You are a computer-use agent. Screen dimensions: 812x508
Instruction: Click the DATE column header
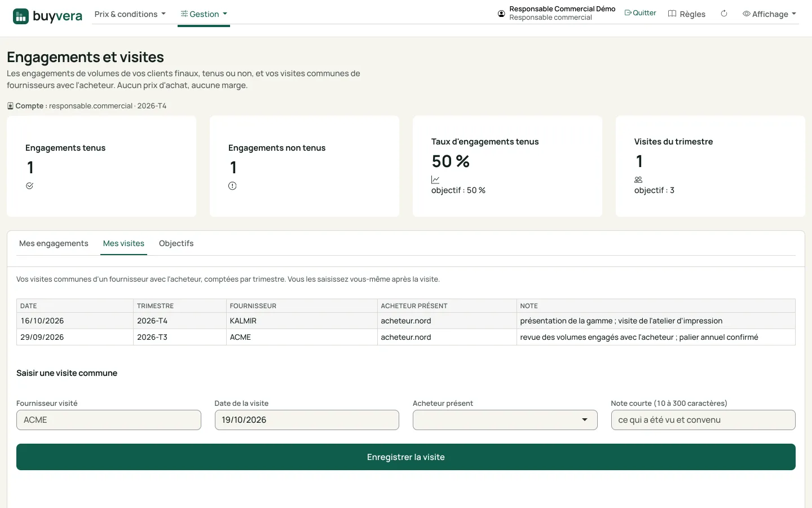click(75, 306)
